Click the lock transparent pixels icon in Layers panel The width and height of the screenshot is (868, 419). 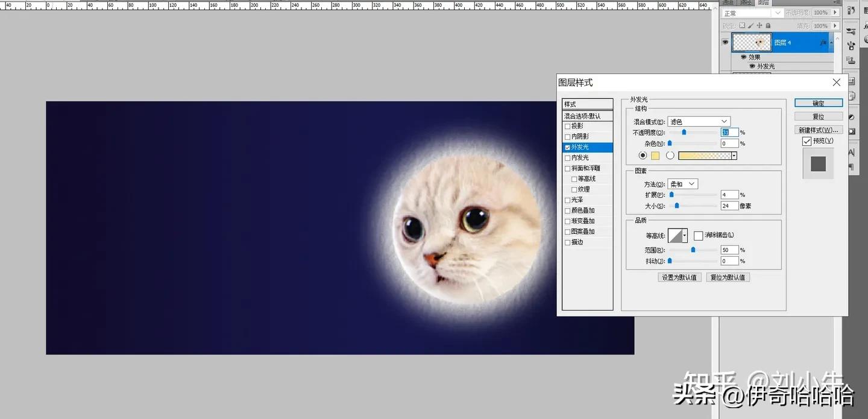743,25
